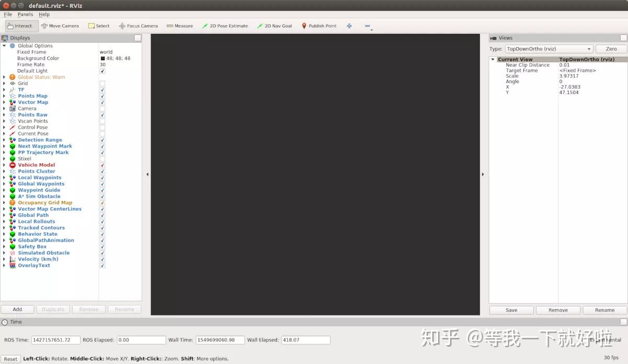Start a 2D Pose Estimate
This screenshot has height=364, width=628.
tap(225, 25)
